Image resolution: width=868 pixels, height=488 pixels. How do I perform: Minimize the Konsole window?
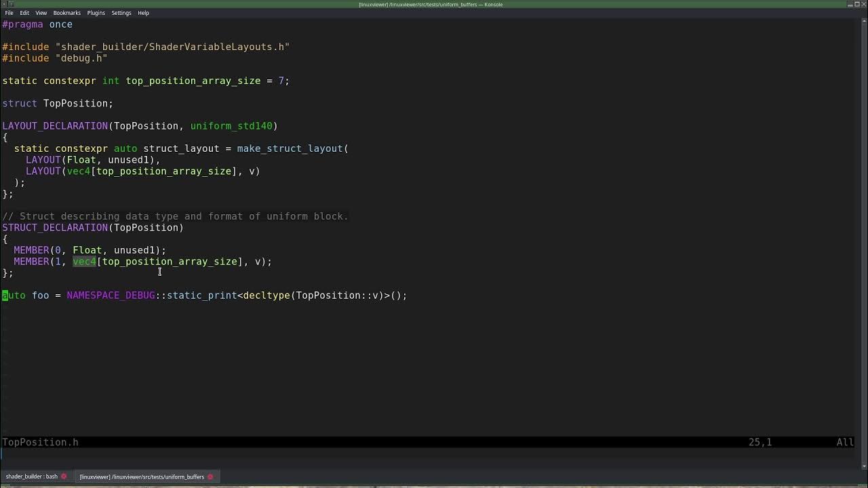[850, 4]
